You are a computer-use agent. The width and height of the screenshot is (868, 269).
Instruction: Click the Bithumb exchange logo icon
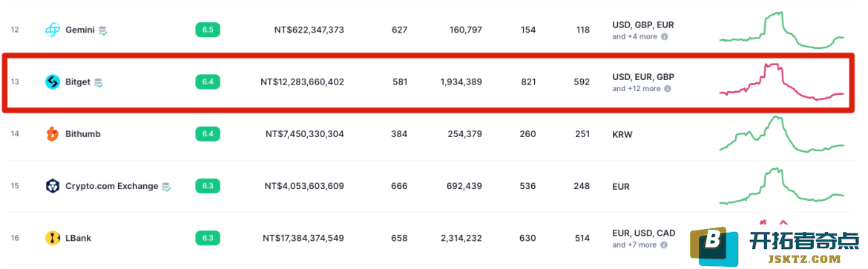(53, 134)
